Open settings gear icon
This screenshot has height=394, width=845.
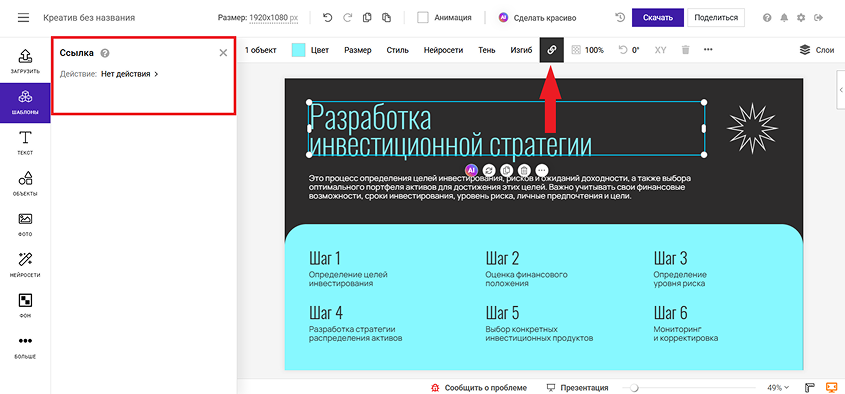[x=801, y=18]
